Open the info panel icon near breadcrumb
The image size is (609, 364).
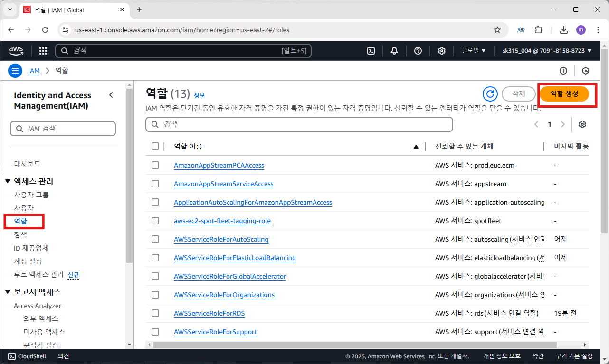click(x=563, y=71)
